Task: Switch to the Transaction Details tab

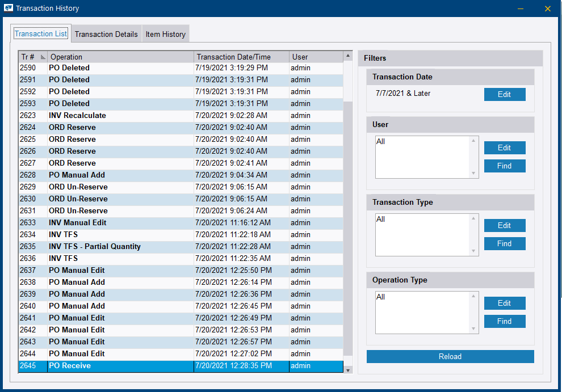Action: pyautogui.click(x=106, y=33)
